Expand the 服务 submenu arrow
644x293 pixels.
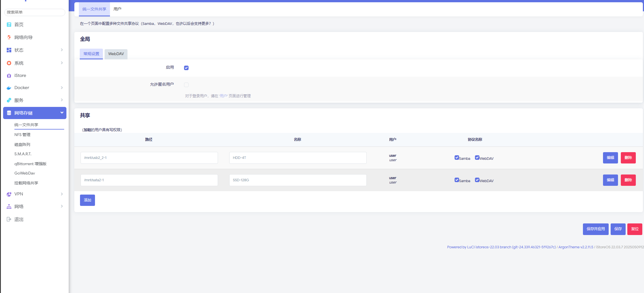tap(62, 100)
